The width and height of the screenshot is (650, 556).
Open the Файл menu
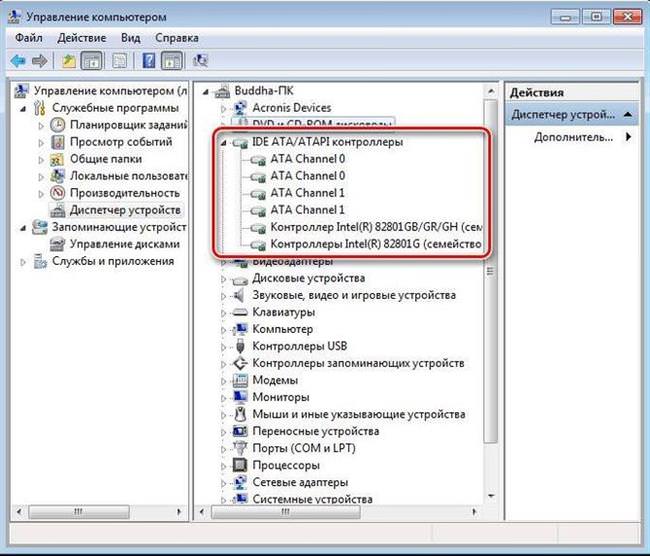point(29,38)
